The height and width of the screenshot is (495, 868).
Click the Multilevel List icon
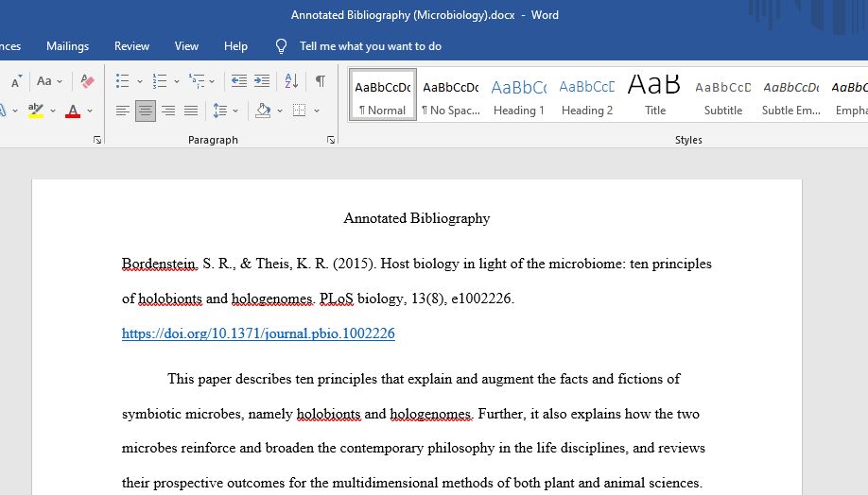(197, 80)
